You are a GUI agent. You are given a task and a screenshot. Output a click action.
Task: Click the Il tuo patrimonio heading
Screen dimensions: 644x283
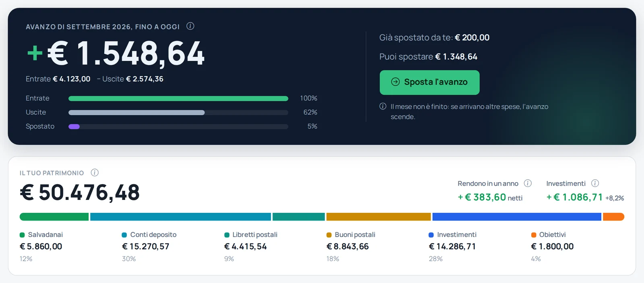[x=52, y=173]
